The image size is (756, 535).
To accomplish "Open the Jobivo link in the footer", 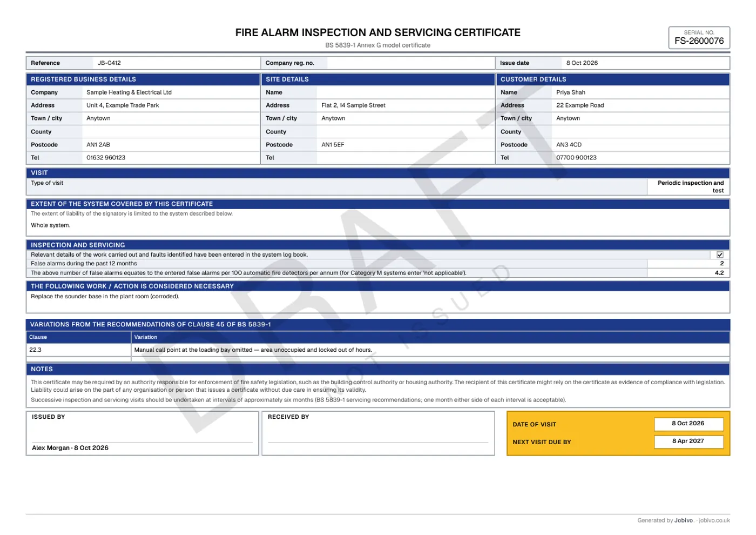I will (x=714, y=520).
